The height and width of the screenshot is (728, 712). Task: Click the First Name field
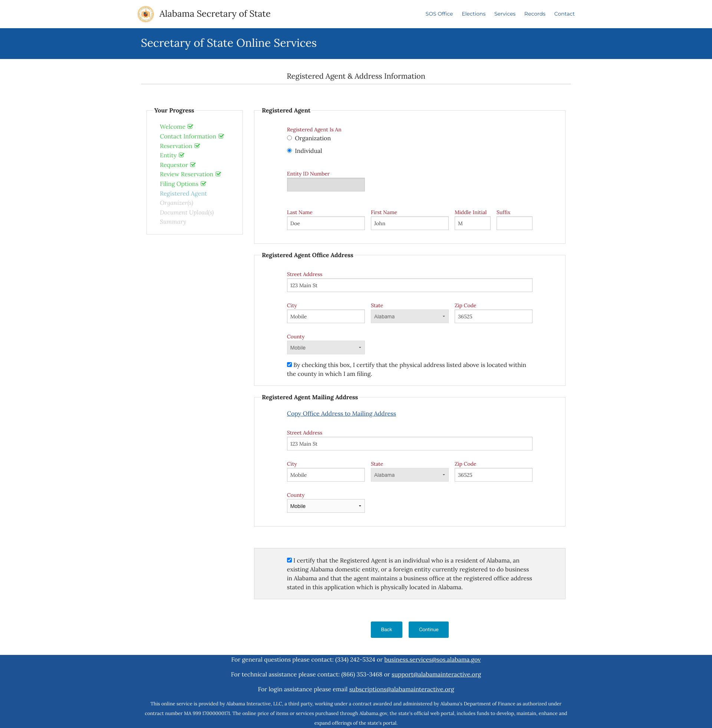click(409, 223)
